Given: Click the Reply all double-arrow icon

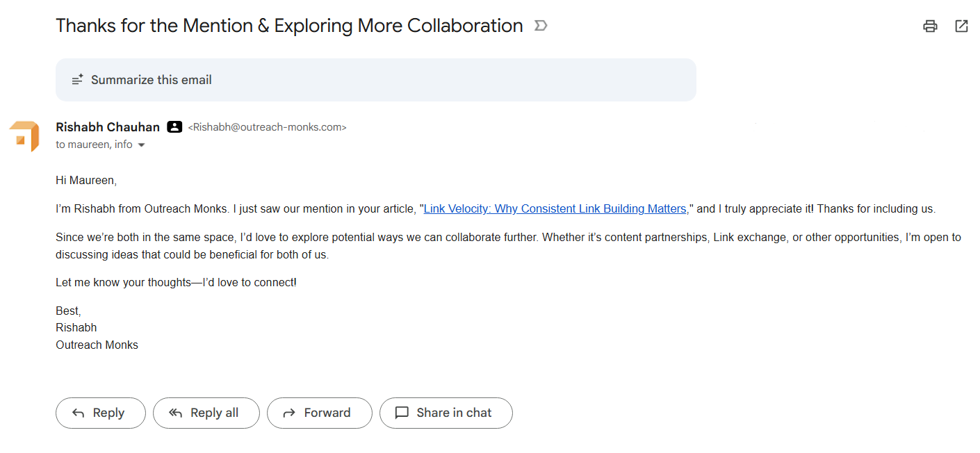Looking at the screenshot, I should point(174,413).
